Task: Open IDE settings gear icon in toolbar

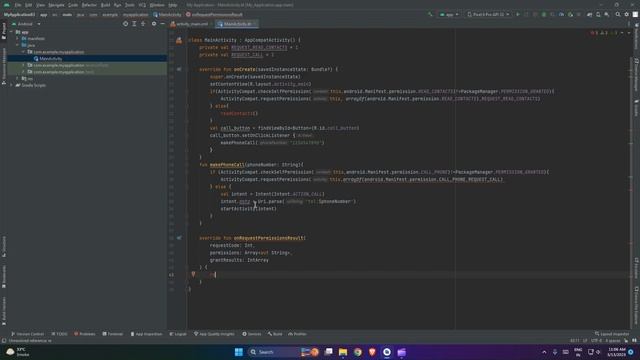Action: (627, 14)
